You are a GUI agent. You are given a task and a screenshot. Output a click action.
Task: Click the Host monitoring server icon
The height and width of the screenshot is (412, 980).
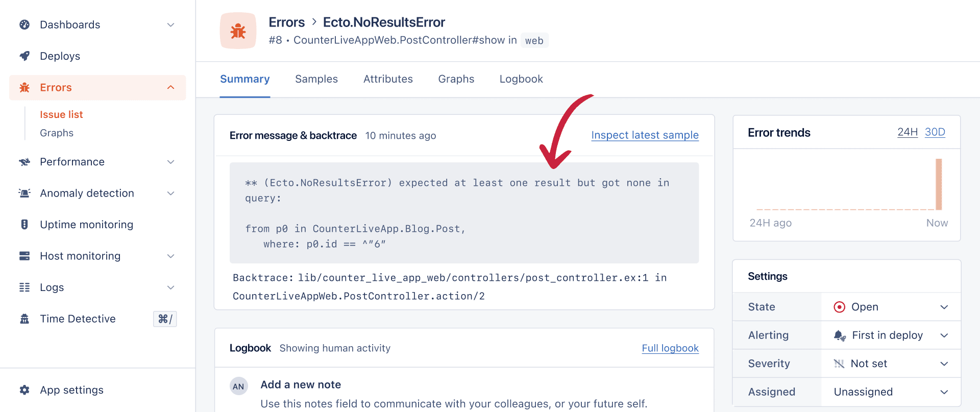coord(24,256)
